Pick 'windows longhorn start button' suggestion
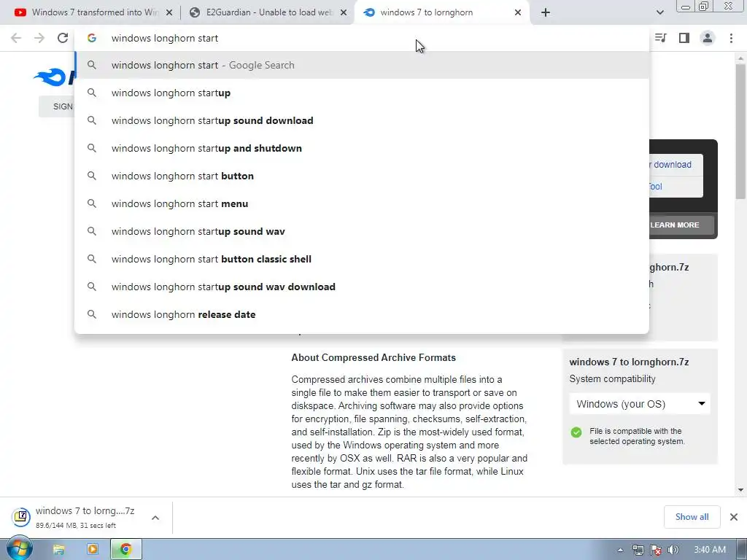This screenshot has height=560, width=747. [362, 176]
